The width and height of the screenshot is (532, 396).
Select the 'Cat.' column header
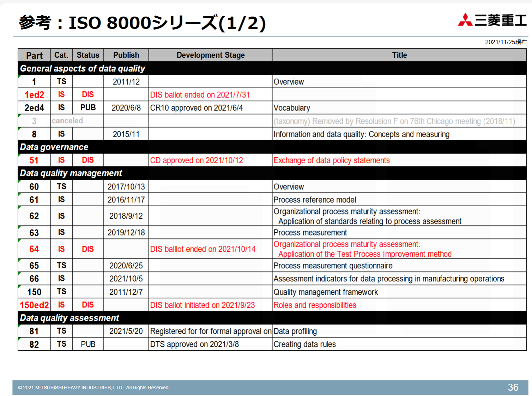61,55
